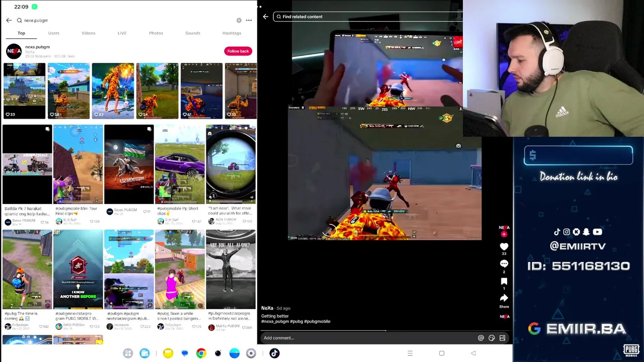Image resolution: width=644 pixels, height=362 pixels.
Task: Open profile video thumbnail with 83 likes
Action: pos(113,90)
